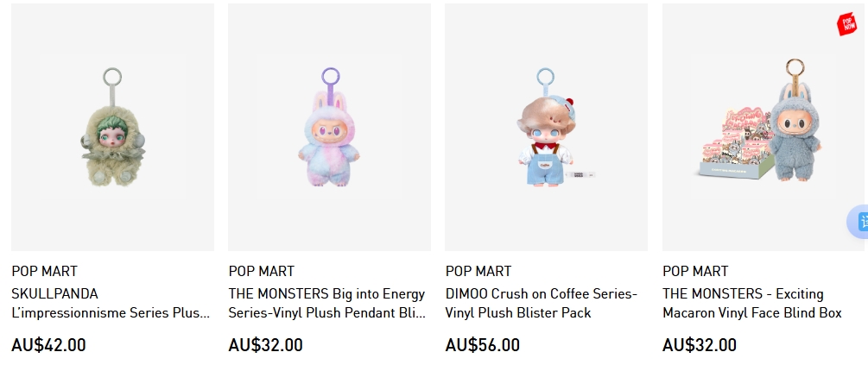Click the purple keyring on Labubu plush
This screenshot has width=868, height=371.
coord(331,81)
